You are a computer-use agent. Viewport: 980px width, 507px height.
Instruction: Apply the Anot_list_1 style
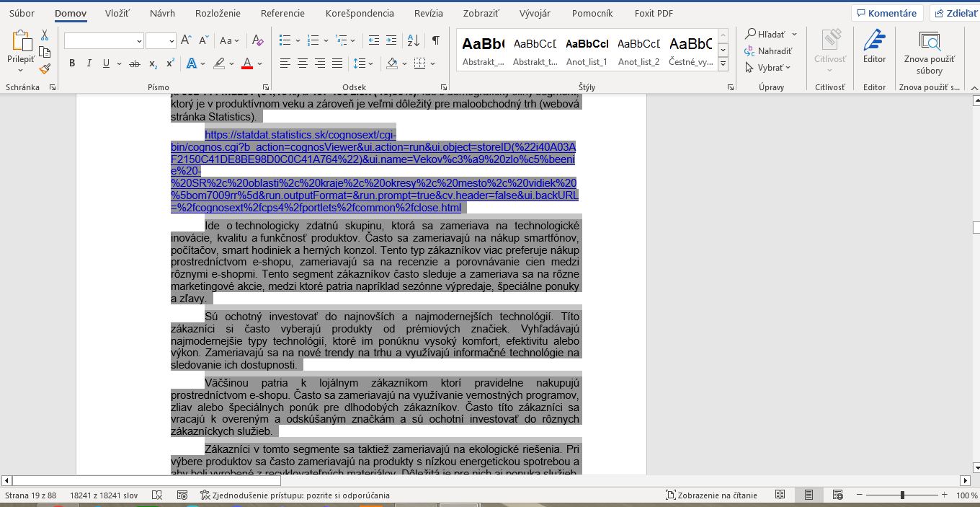[587, 50]
